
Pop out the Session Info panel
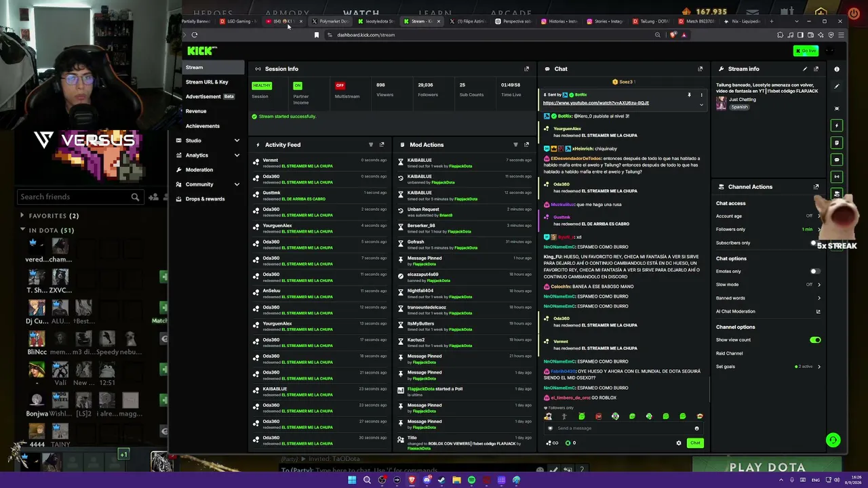(x=526, y=68)
